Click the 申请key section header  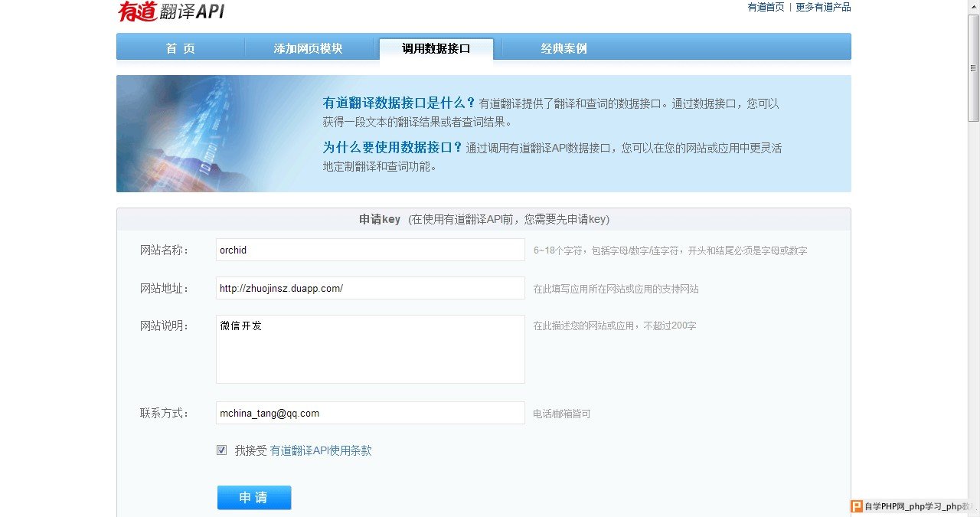pyautogui.click(x=484, y=219)
